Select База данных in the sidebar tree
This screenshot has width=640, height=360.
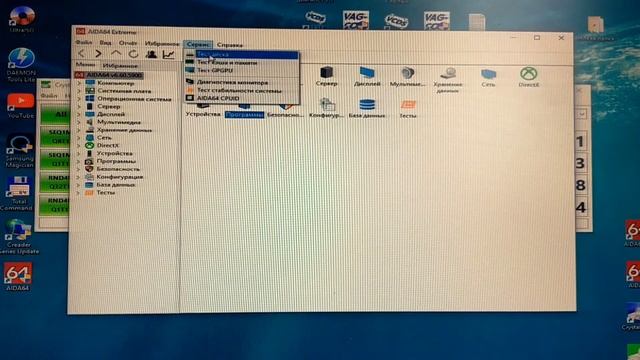point(116,185)
